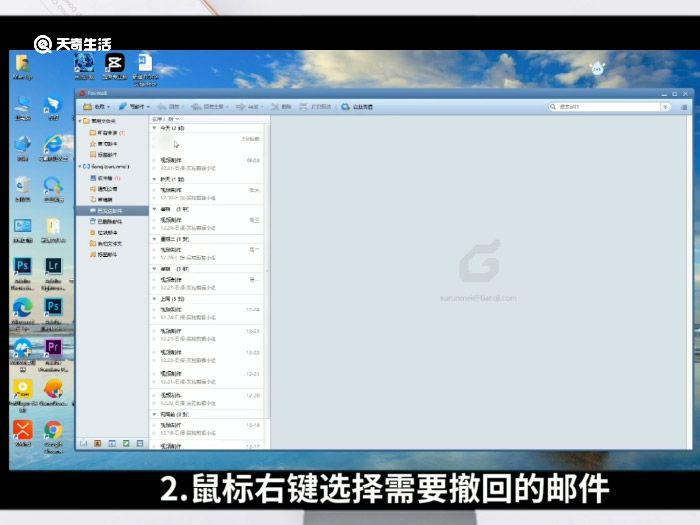Open calendar view via blue bottom-bar icon
Image resolution: width=700 pixels, height=525 pixels.
pyautogui.click(x=112, y=443)
